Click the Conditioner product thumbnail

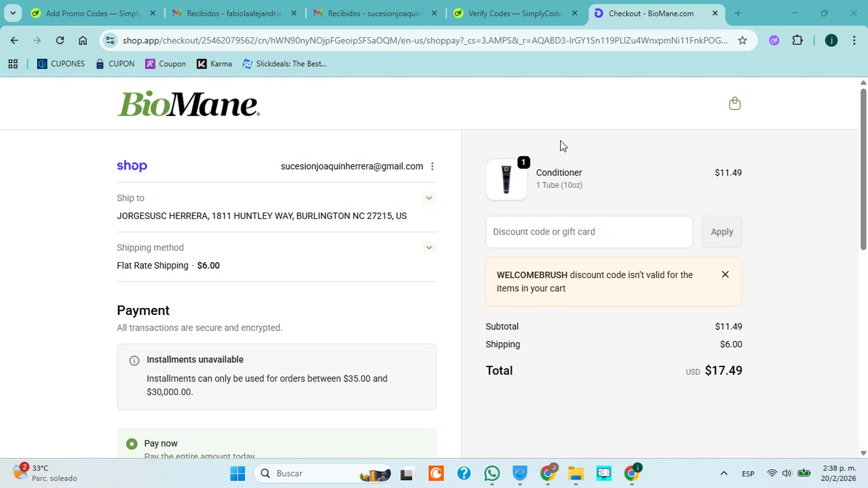[506, 179]
